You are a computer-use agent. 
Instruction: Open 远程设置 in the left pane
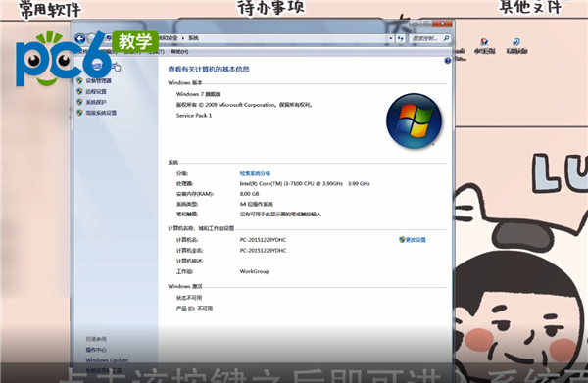click(96, 91)
